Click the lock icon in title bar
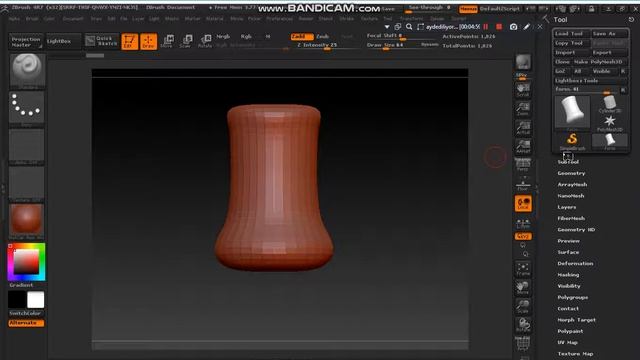This screenshot has width=640, height=360. [591, 9]
